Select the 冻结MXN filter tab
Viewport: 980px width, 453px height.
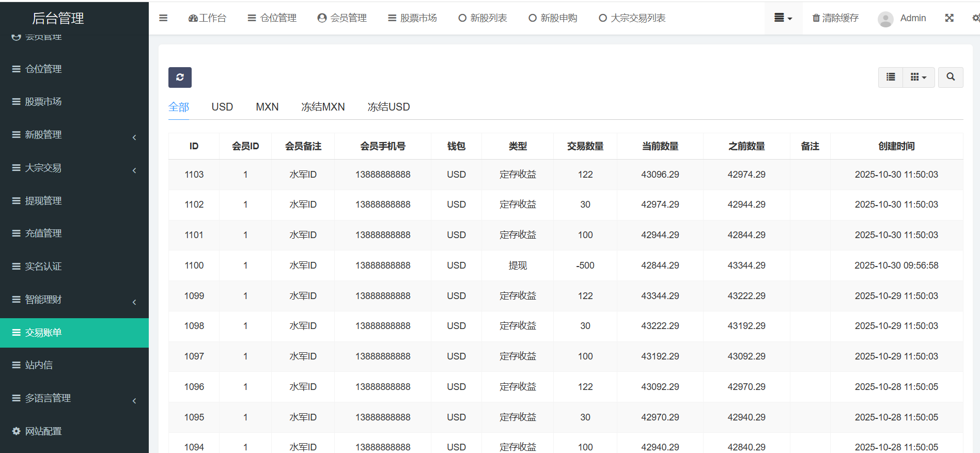(323, 107)
